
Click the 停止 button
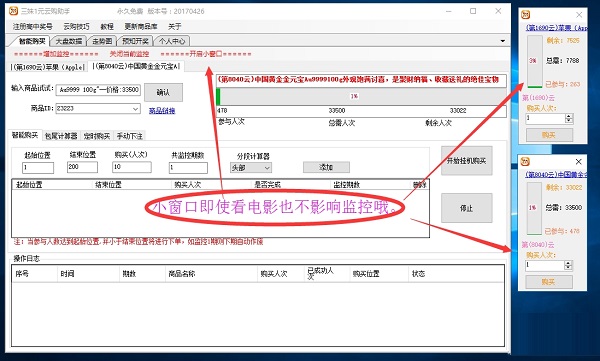pos(466,208)
